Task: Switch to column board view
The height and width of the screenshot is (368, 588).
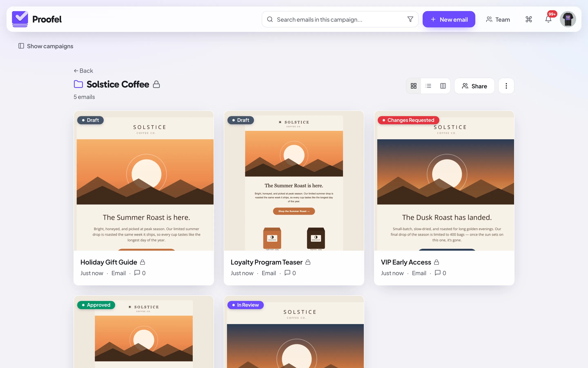Action: point(443,86)
